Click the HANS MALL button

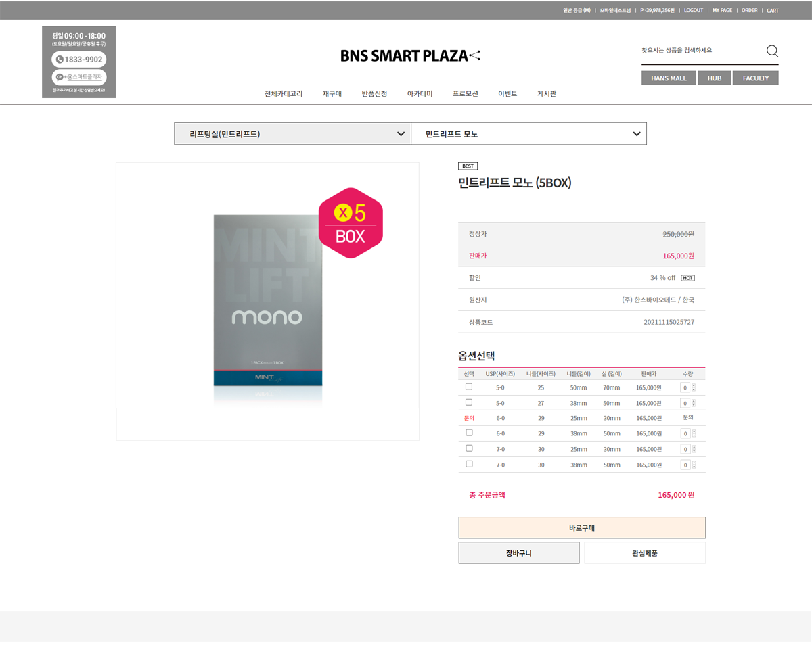[x=669, y=78]
